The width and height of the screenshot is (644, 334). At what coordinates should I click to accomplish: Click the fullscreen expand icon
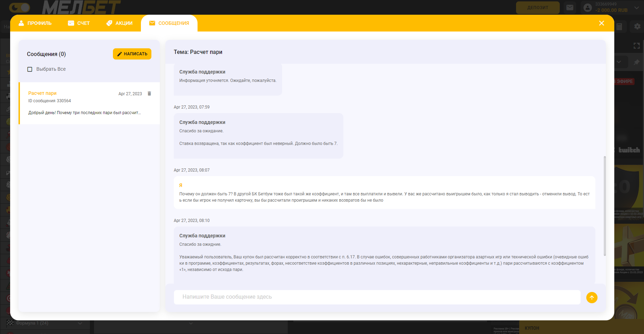(636, 46)
